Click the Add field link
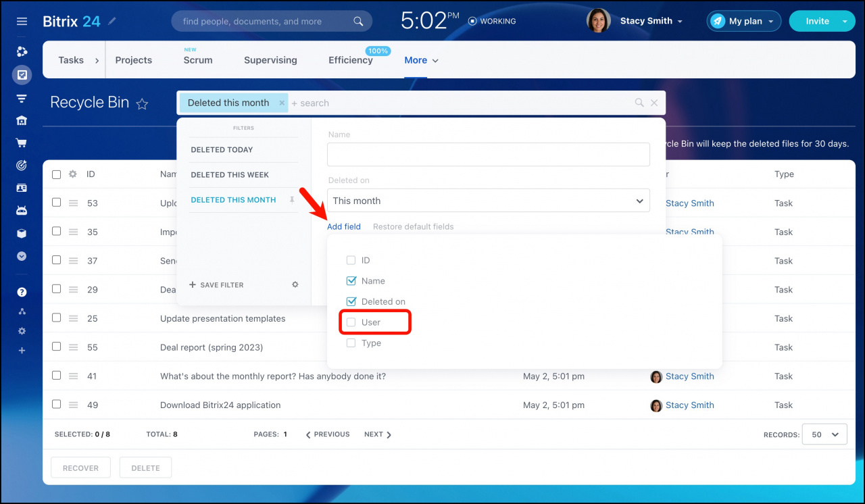This screenshot has width=865, height=504. 344,227
